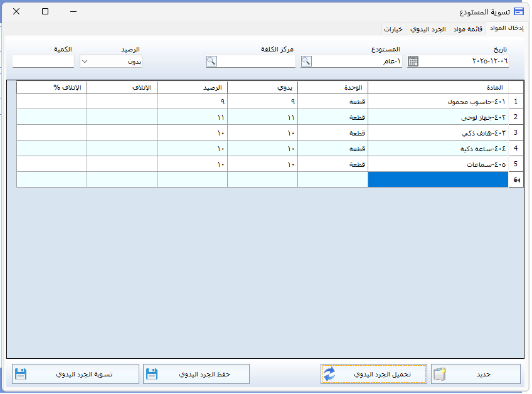
Task: Click the magnifier icon next to المستودع field
Action: 306,61
